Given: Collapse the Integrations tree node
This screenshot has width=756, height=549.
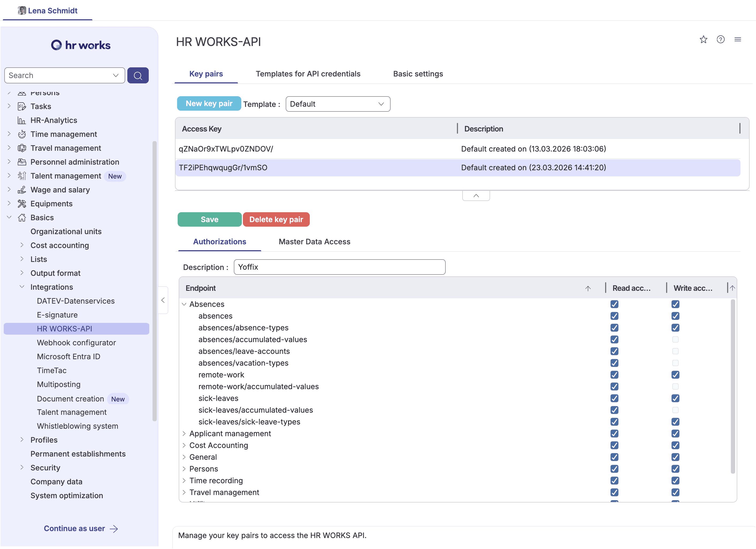Looking at the screenshot, I should click(22, 287).
